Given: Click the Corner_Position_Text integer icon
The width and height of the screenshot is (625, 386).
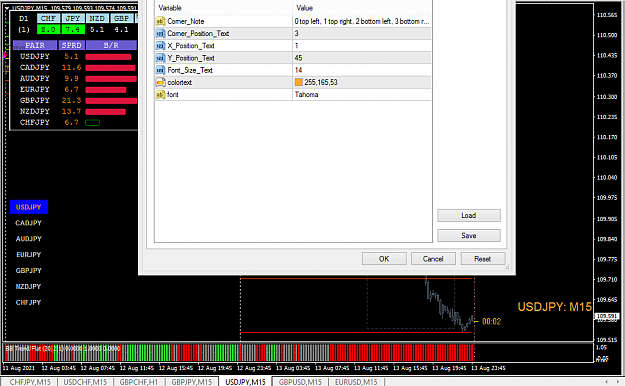Looking at the screenshot, I should [x=160, y=33].
